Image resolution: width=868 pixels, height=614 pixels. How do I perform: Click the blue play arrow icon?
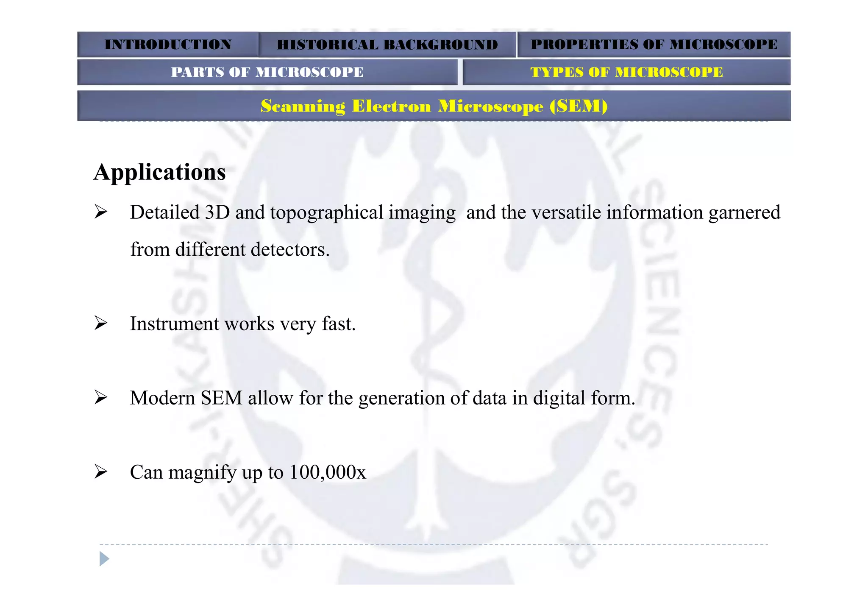tap(104, 558)
